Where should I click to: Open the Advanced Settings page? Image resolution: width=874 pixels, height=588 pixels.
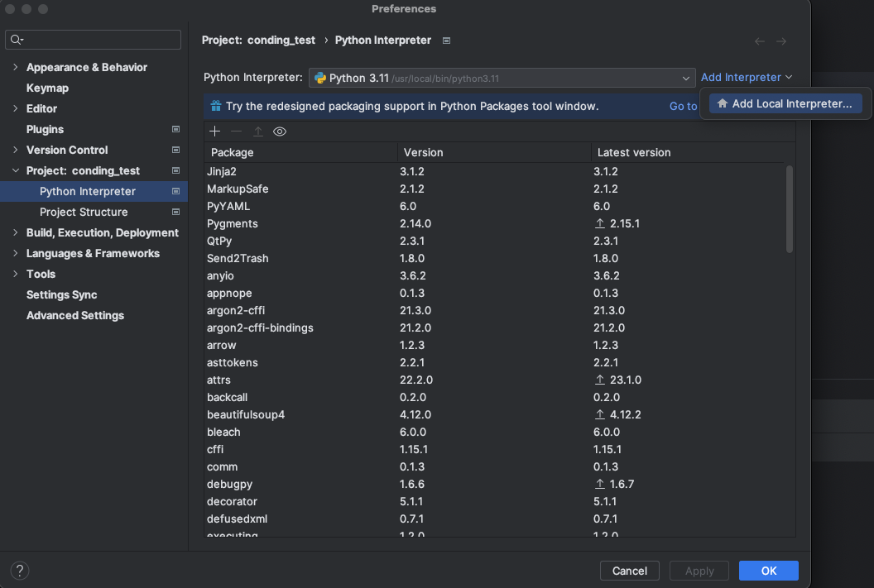pos(75,315)
